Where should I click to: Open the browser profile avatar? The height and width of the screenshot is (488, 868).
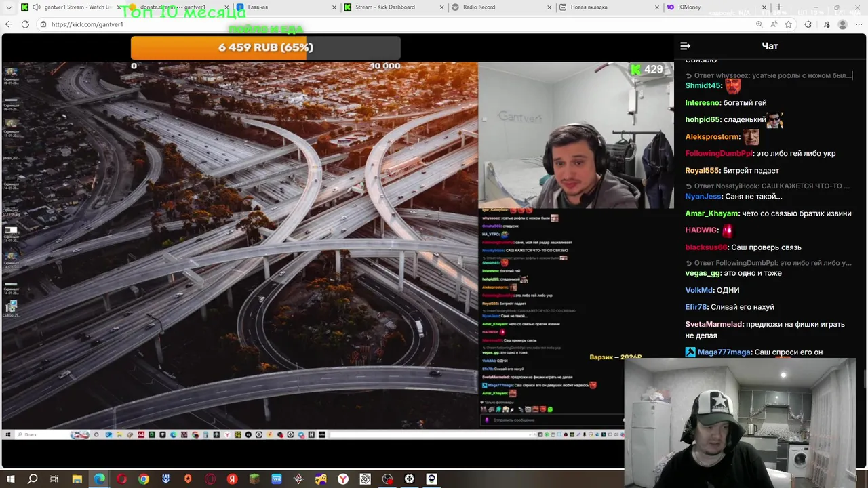click(x=842, y=24)
